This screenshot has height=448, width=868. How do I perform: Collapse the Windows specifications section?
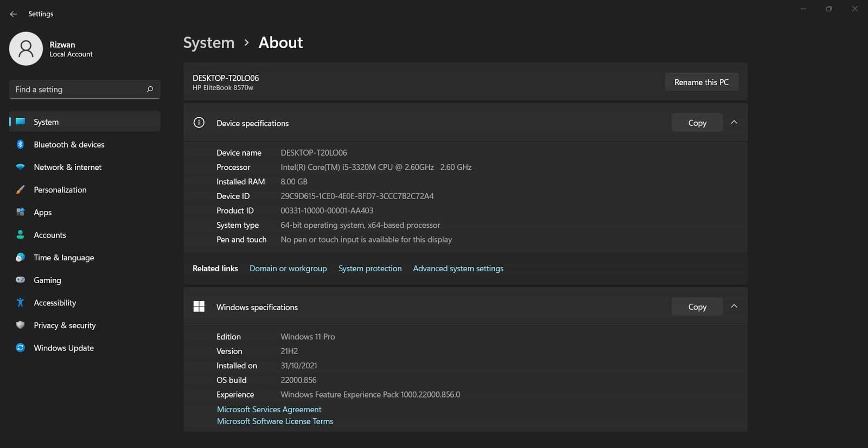(x=734, y=306)
